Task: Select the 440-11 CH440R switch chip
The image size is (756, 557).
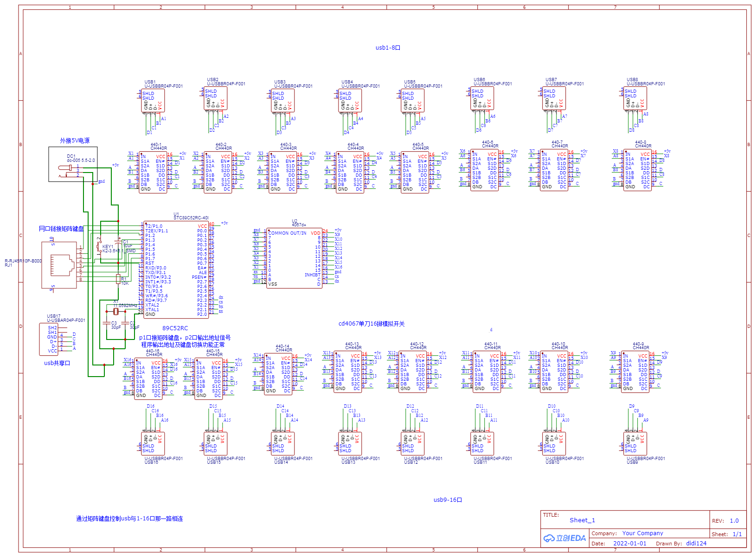Action: click(x=487, y=371)
